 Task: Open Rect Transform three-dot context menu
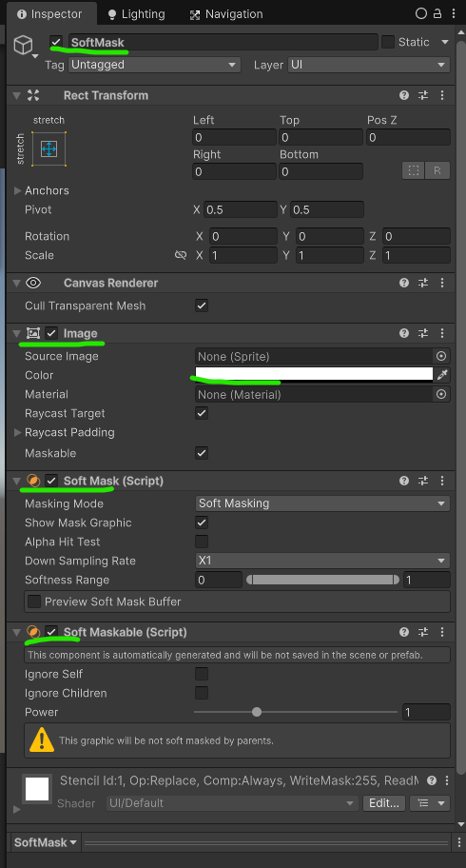click(x=441, y=95)
